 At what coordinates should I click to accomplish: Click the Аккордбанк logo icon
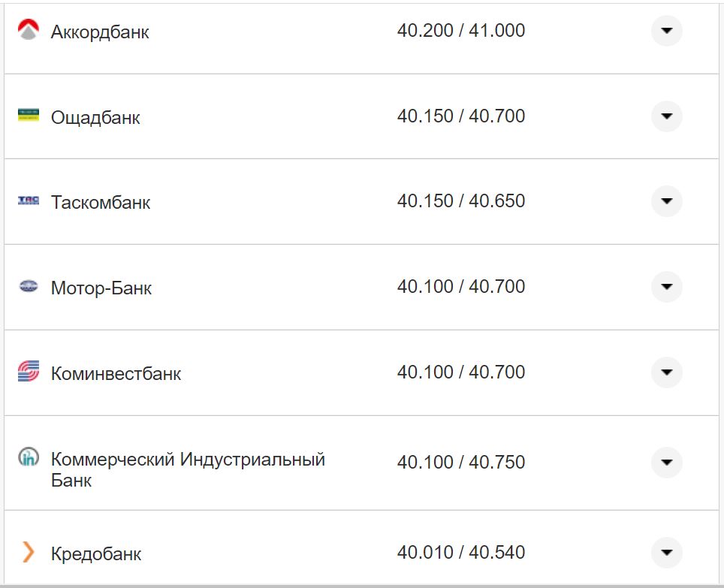26,31
